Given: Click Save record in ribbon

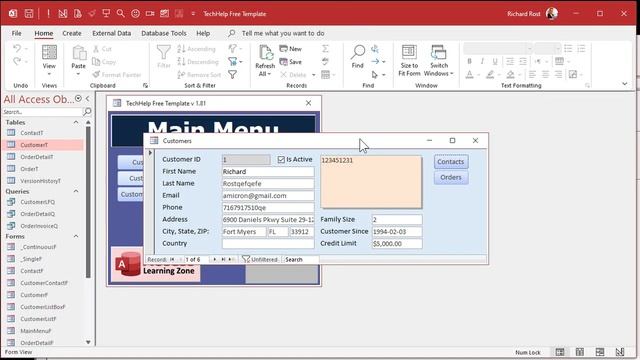Looking at the screenshot, I should pyautogui.click(x=291, y=62).
